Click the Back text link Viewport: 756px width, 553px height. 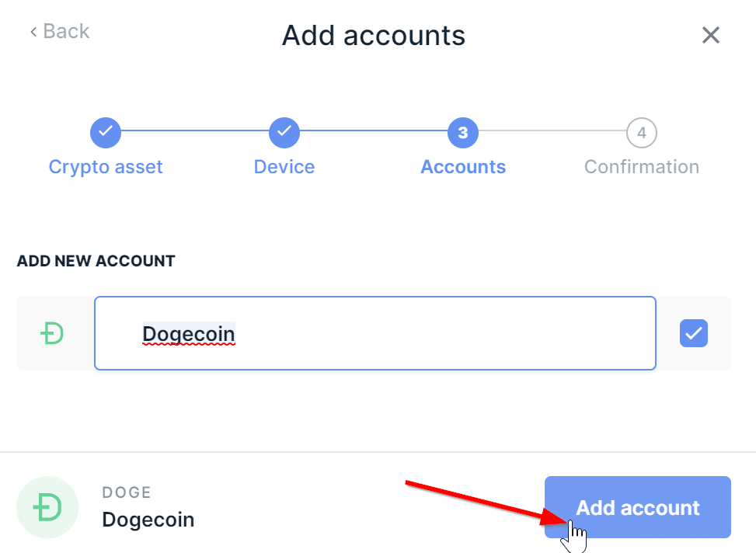pos(66,31)
